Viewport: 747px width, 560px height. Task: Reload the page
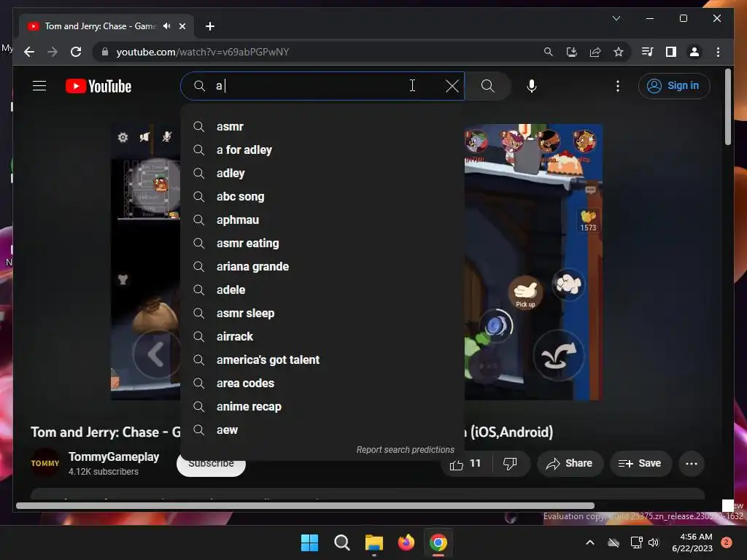76,52
